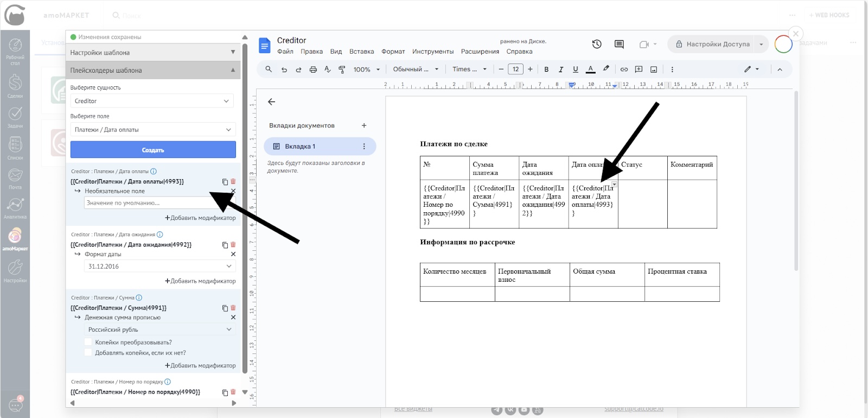Open Платежи / Дата оплаты field dropdown
868x418 pixels.
(x=153, y=130)
